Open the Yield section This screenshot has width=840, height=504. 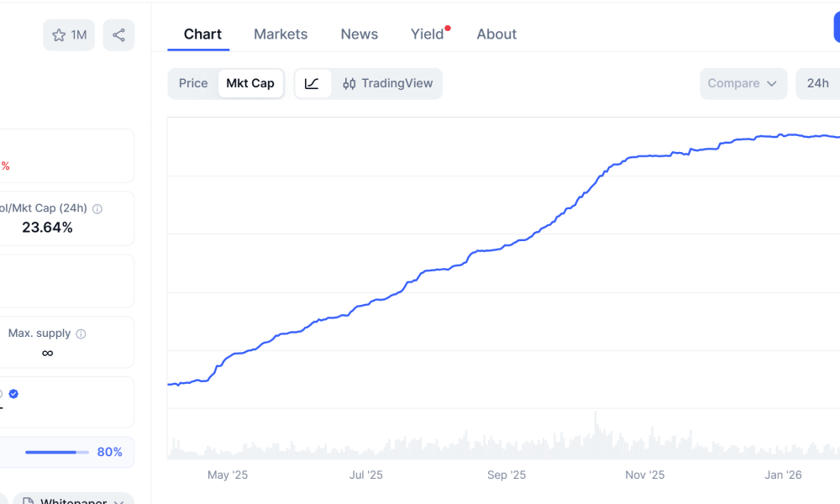(426, 34)
